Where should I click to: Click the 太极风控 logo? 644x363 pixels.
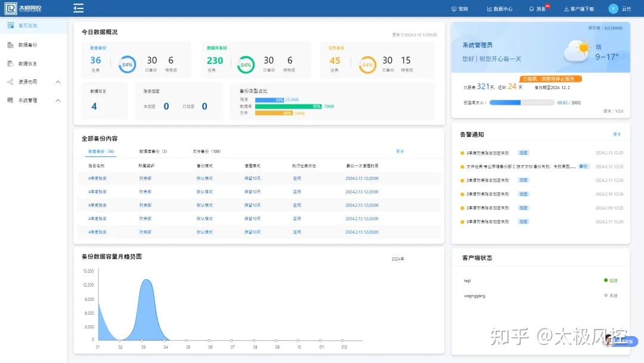coord(23,8)
